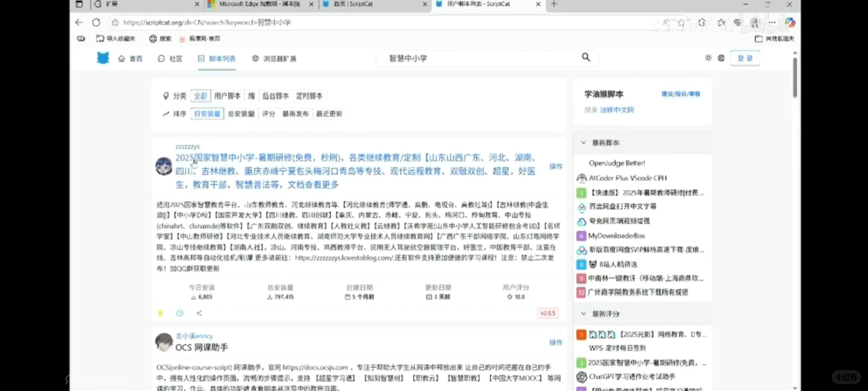Click the ScriptCat cat logo

[x=103, y=58]
